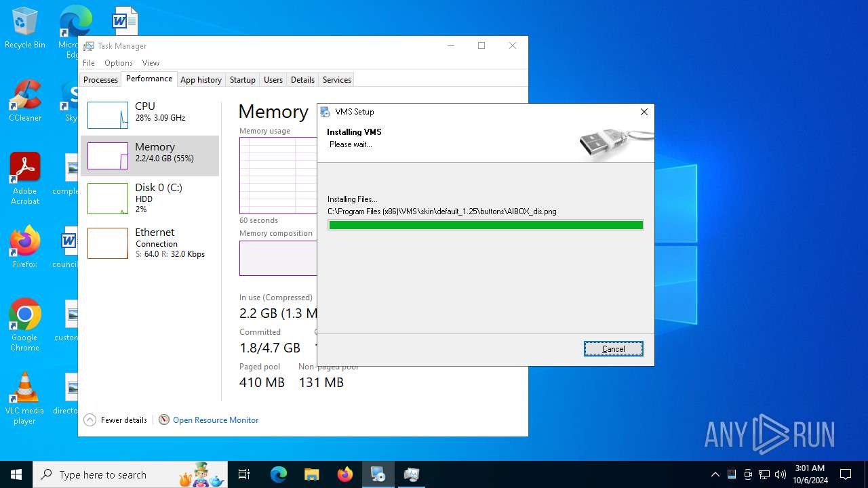Switch to the Startup tab
The image size is (868, 488).
242,80
